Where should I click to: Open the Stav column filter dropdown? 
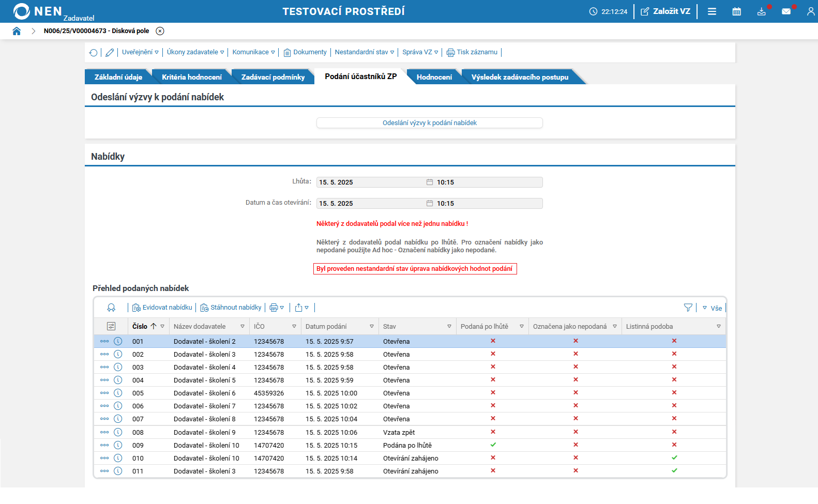(x=449, y=326)
